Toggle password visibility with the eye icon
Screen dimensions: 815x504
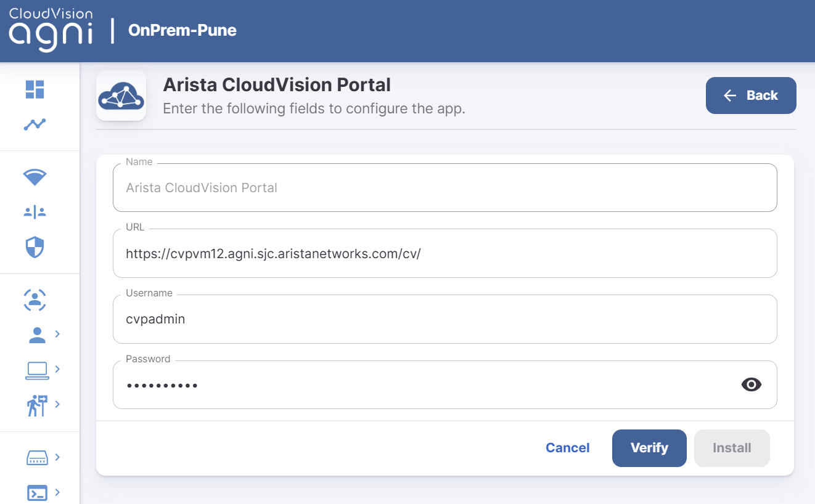751,384
